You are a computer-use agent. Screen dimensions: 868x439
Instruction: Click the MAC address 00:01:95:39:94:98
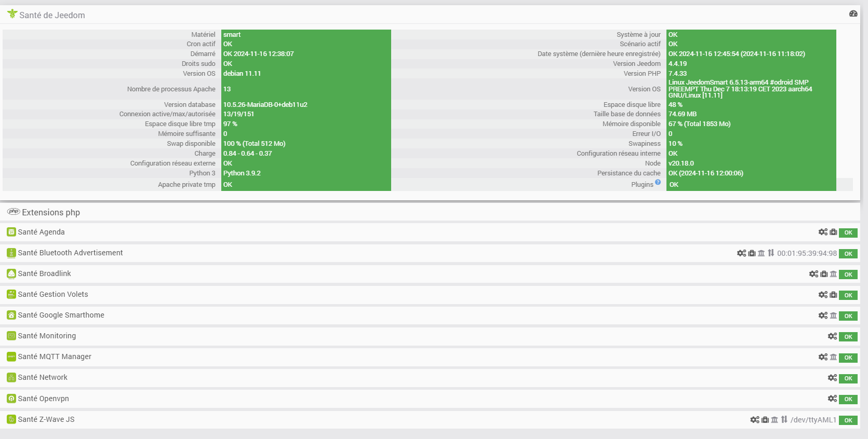(x=807, y=253)
